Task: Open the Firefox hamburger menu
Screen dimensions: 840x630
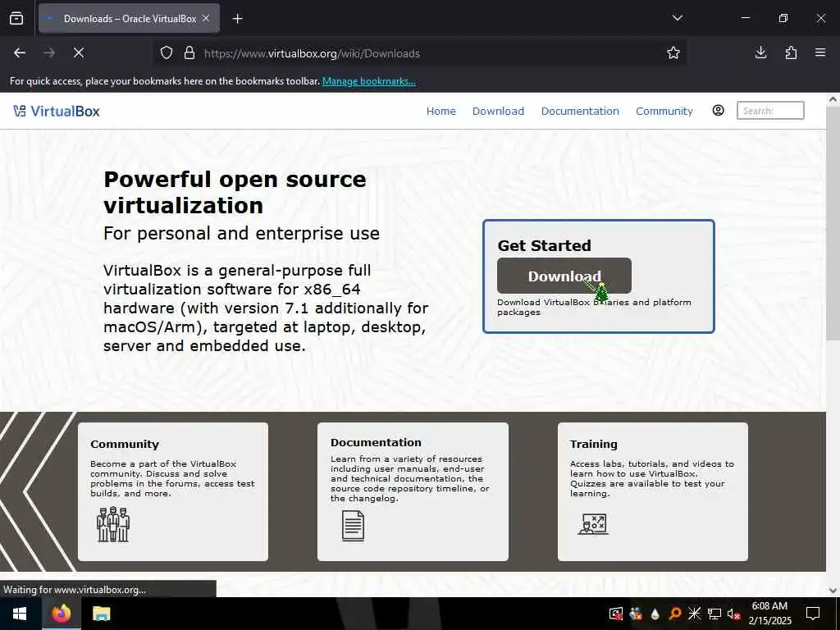Action: 820,52
